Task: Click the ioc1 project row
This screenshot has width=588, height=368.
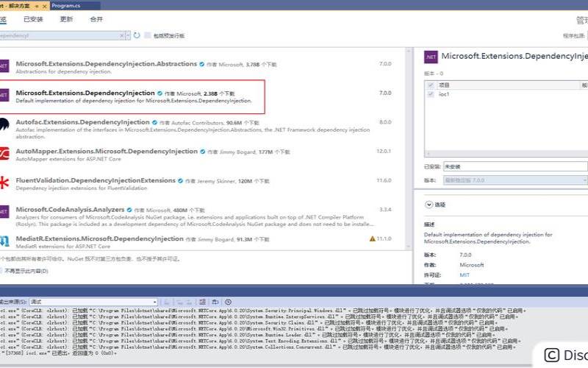Action: tap(506, 94)
